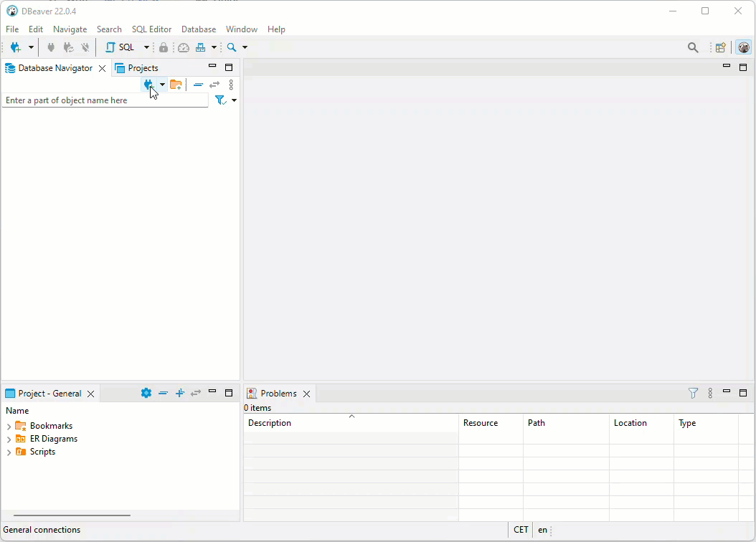
Task: Open the Window menu
Action: point(242,29)
